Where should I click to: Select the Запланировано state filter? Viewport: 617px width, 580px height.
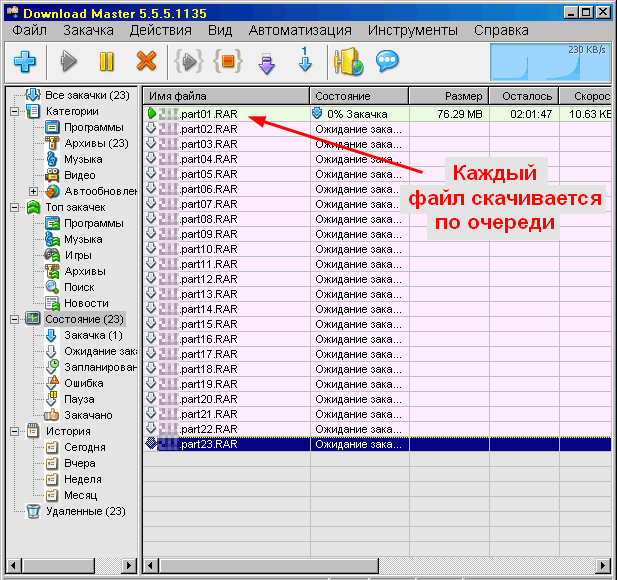point(100,367)
